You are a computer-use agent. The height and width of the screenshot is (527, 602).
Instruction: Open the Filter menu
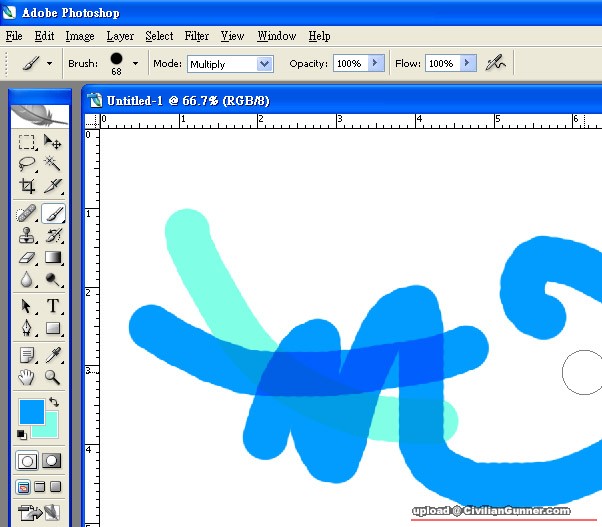(197, 36)
